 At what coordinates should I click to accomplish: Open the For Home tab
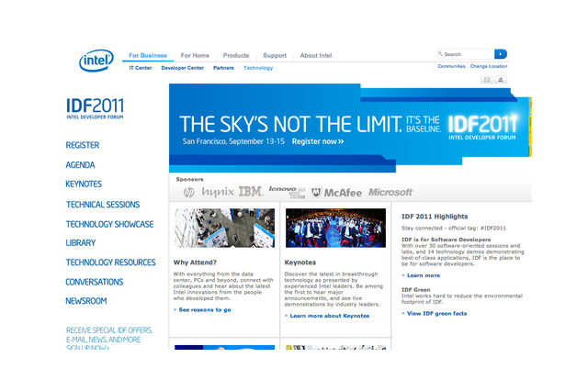coord(195,55)
